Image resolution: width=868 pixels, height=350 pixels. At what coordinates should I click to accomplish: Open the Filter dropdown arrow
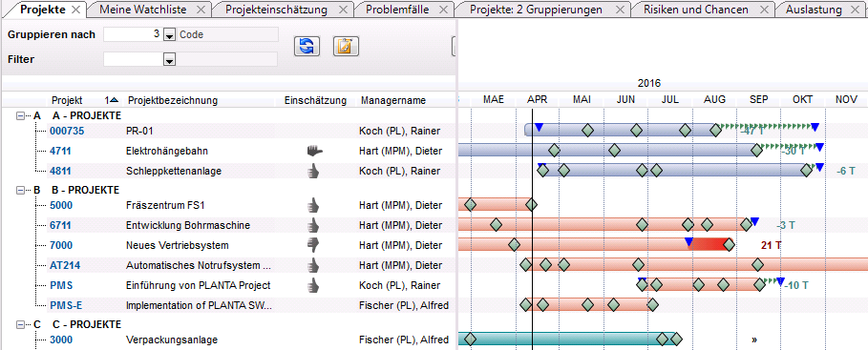(169, 60)
